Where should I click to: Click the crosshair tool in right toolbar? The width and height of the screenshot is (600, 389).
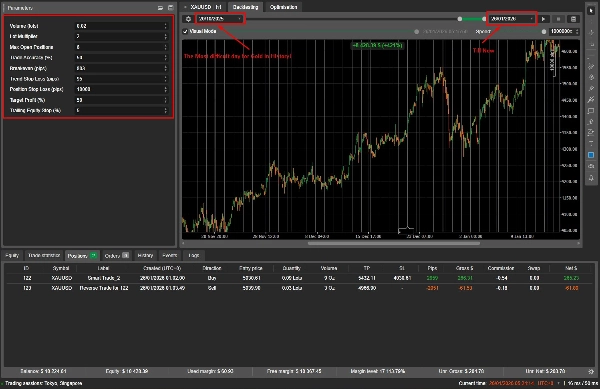tap(591, 33)
